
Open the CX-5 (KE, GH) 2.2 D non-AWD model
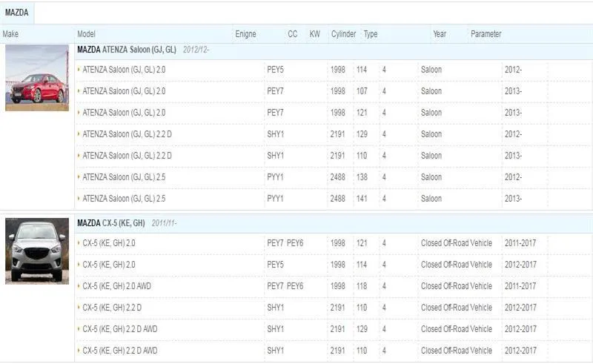(x=112, y=308)
